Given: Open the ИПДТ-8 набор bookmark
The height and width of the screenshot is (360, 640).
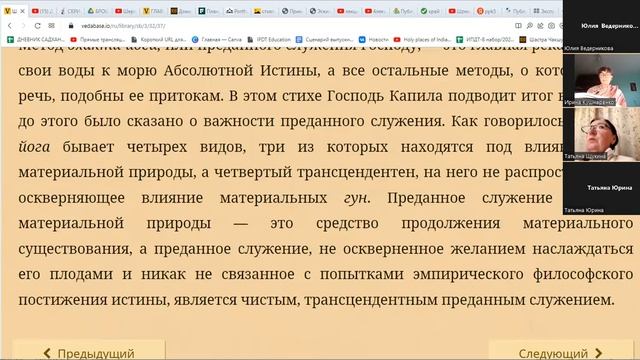Looking at the screenshot, I should pos(485,40).
